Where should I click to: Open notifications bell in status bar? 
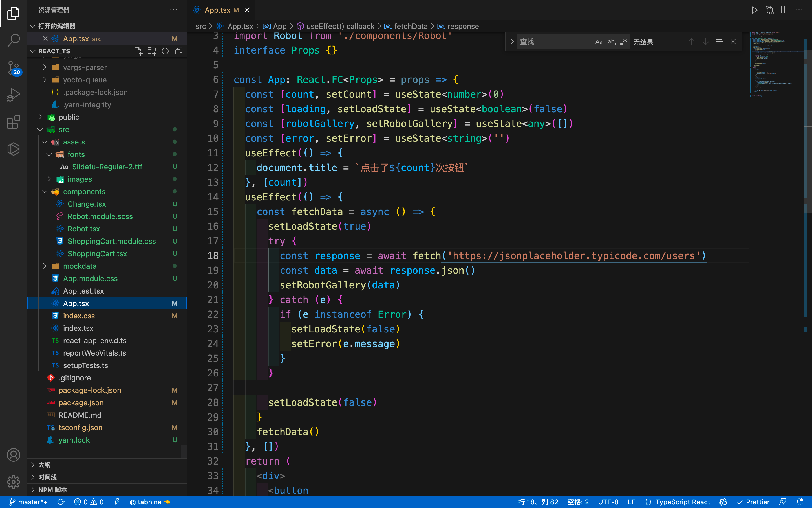pyautogui.click(x=800, y=502)
